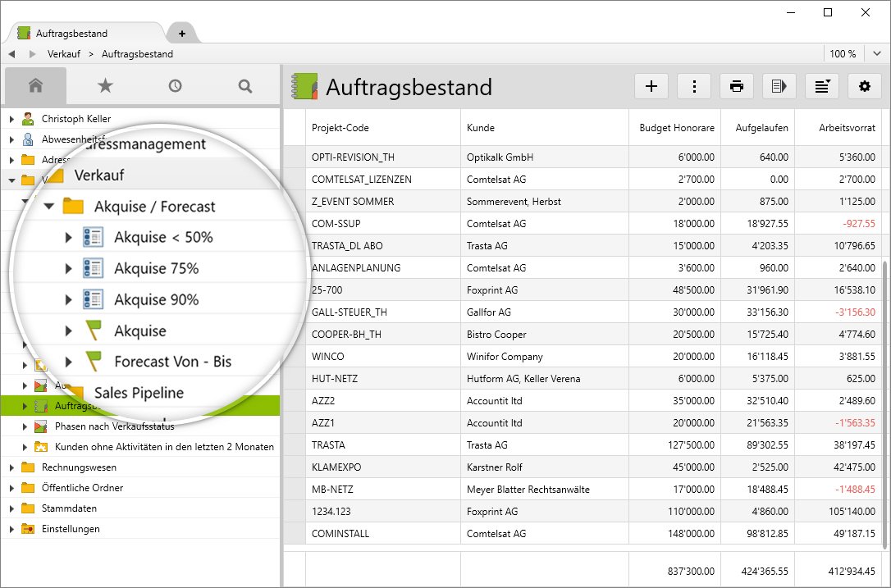This screenshot has width=891, height=588.
Task: Open the Print function for Auftragsbestand
Action: coord(737,85)
